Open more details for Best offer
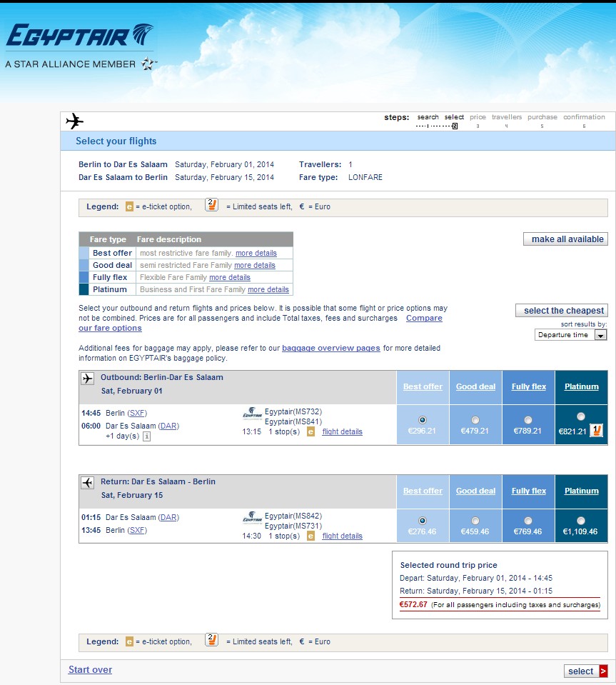This screenshot has width=616, height=685. click(256, 253)
